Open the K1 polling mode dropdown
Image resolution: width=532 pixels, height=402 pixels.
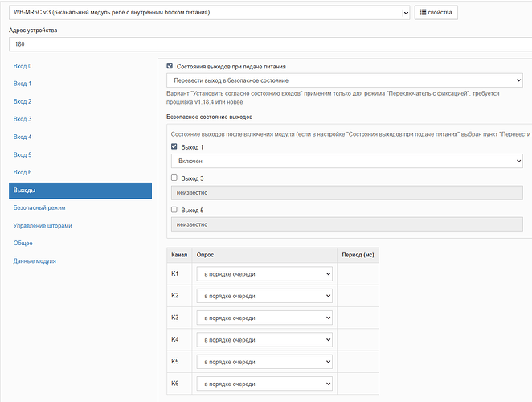pos(264,274)
